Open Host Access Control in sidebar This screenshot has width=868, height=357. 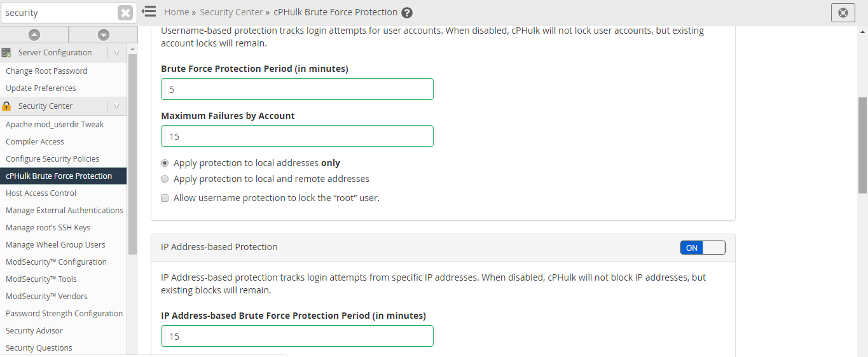41,193
